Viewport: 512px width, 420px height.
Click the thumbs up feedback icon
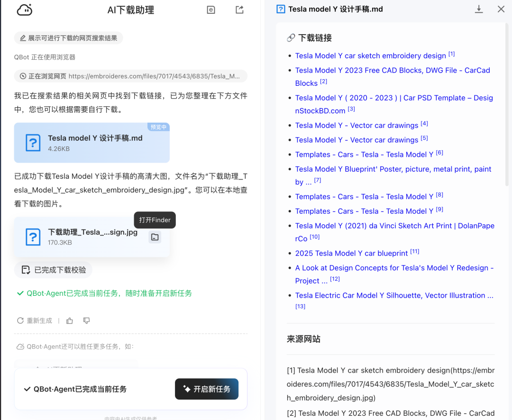(x=70, y=320)
